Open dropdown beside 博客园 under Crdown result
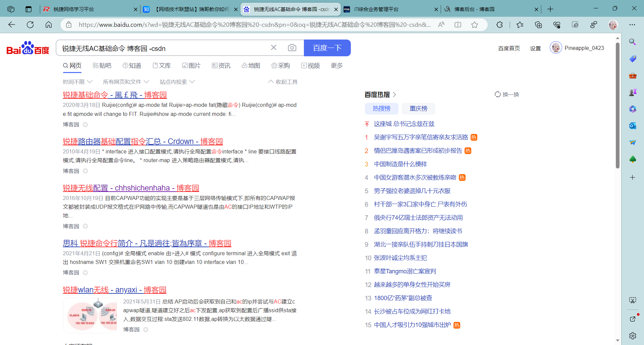644x345 pixels. [x=85, y=171]
